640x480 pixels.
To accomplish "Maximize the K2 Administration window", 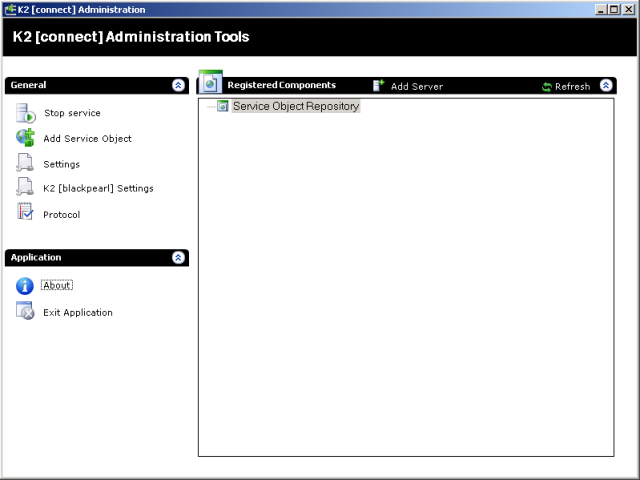I will click(614, 9).
